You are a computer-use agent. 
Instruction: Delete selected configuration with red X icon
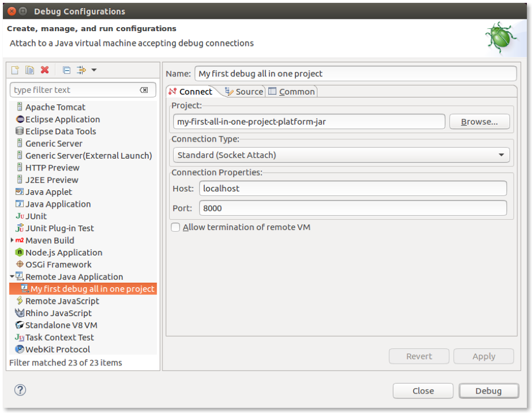click(x=45, y=70)
